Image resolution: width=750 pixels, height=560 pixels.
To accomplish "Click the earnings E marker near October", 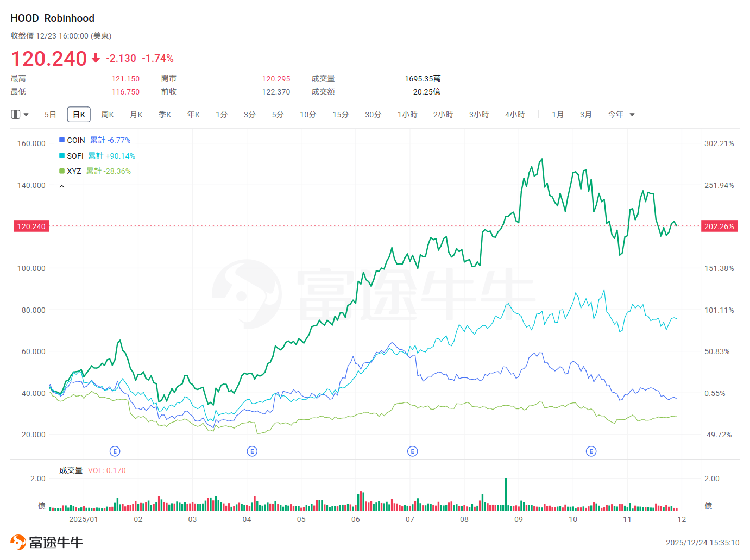I will pyautogui.click(x=591, y=451).
